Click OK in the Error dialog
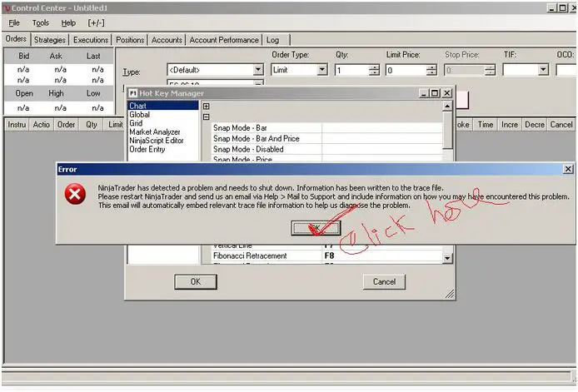578x392 pixels. pyautogui.click(x=316, y=228)
